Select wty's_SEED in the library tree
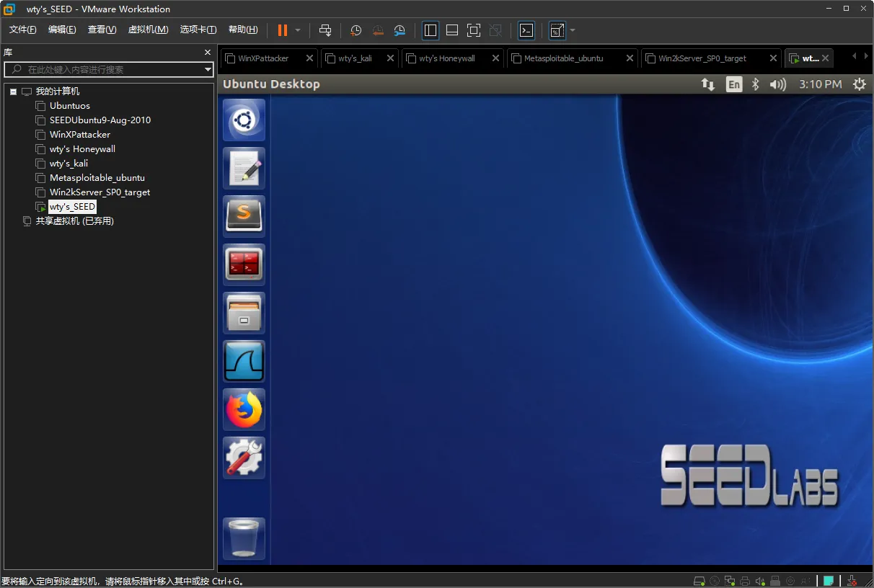Screen dimensions: 874x588 [x=72, y=207]
